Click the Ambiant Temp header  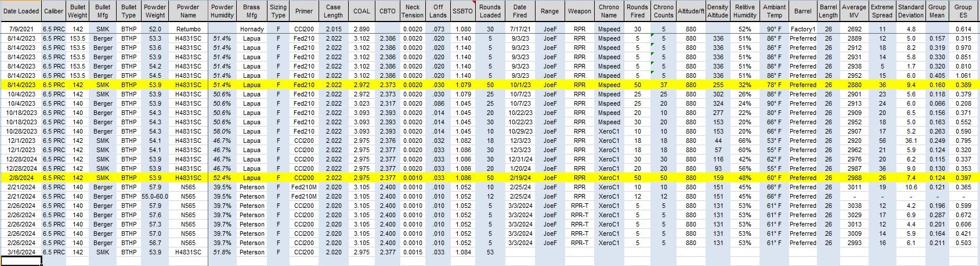click(775, 11)
